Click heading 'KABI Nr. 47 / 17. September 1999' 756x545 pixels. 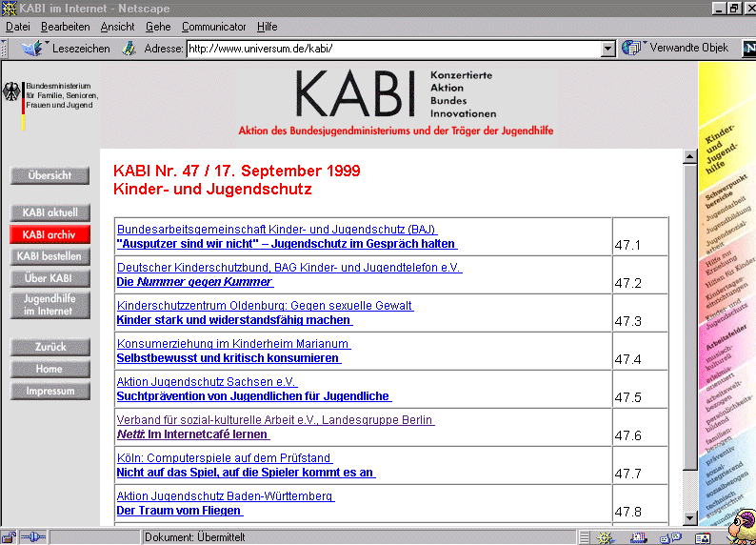(237, 171)
